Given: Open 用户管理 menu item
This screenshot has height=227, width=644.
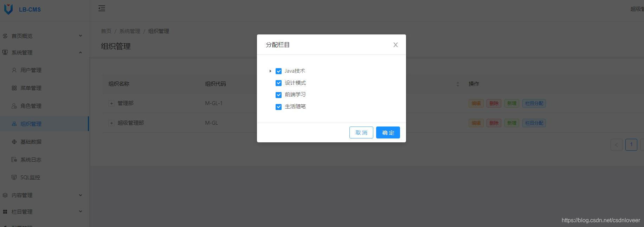Looking at the screenshot, I should click(x=44, y=70).
